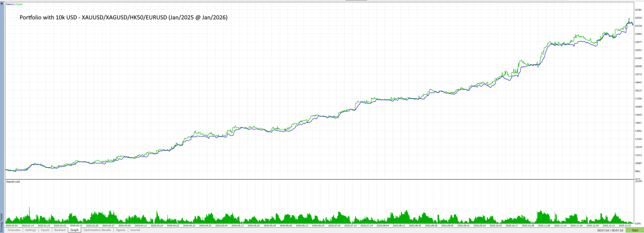Click the blue Balance legend label
This screenshot has height=233, width=644.
[10, 4]
